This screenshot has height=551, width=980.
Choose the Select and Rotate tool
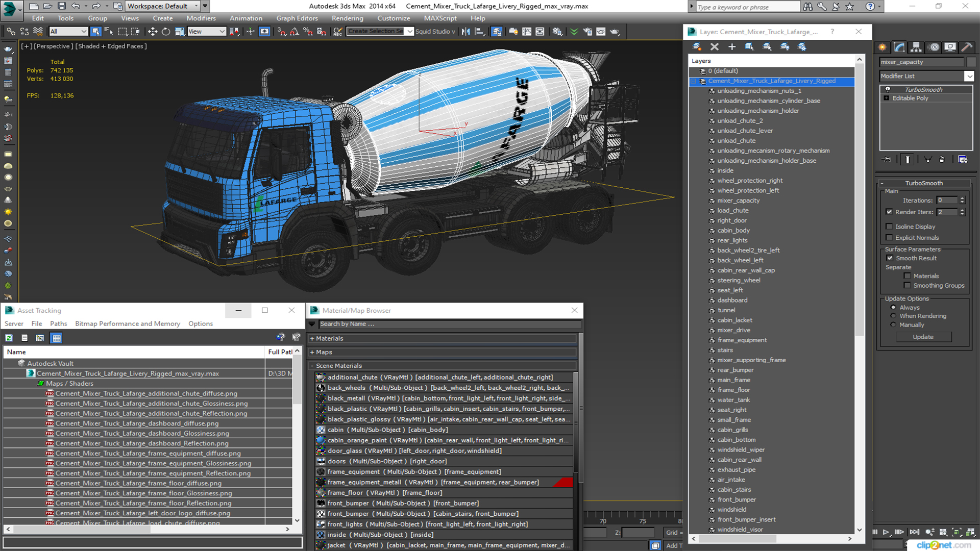(166, 32)
